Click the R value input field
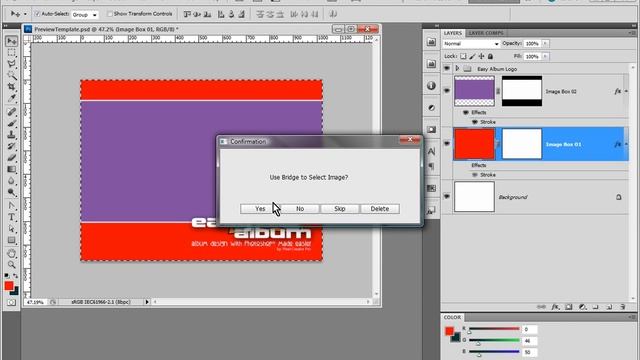The image size is (640, 360). click(x=529, y=329)
